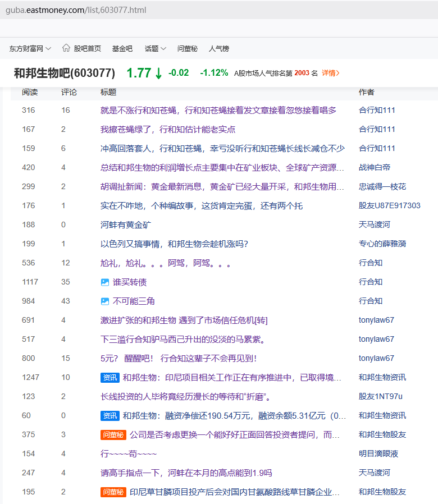Open post 就是不涨行和知苍蝇

[x=218, y=110]
